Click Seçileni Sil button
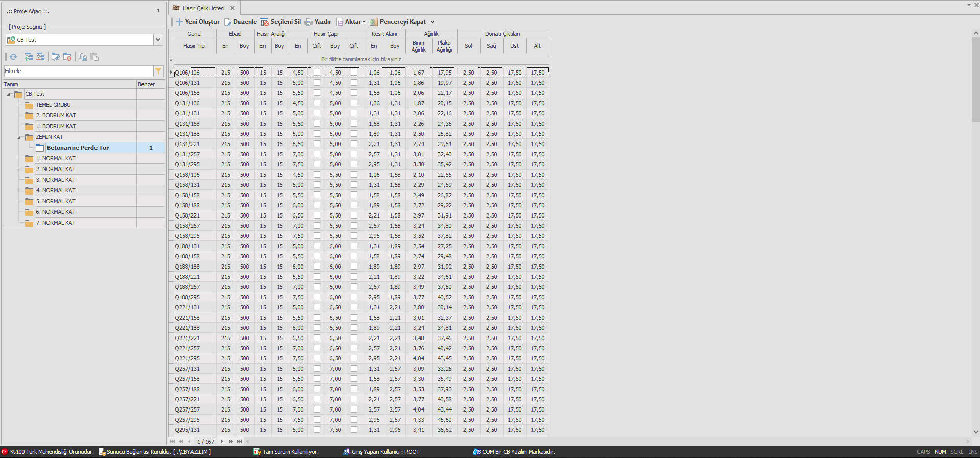The width and height of the screenshot is (980, 458). point(281,22)
